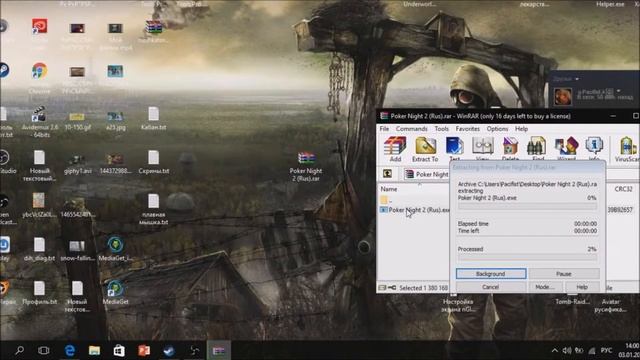This screenshot has height=360, width=640.
Task: Click the Mode... button
Action: pos(544,287)
